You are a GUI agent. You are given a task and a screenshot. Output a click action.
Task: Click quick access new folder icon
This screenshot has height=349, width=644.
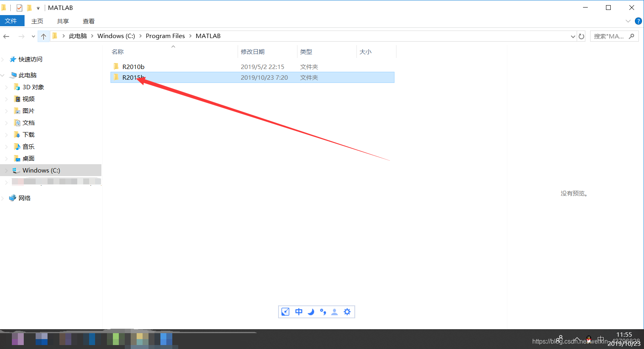point(29,8)
